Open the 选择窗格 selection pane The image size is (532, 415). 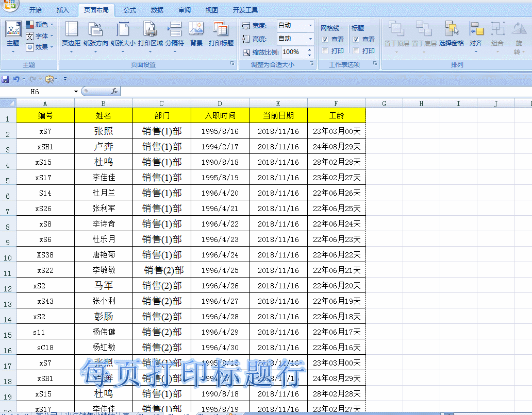(451, 34)
